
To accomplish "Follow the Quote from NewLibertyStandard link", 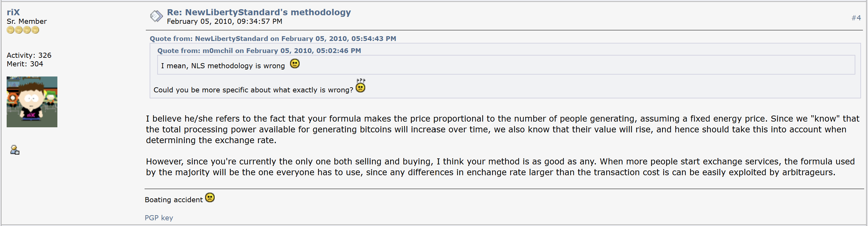I will tap(273, 38).
